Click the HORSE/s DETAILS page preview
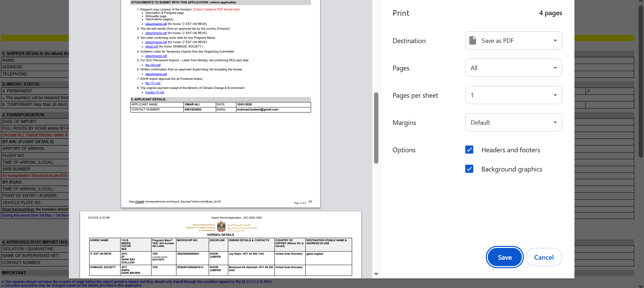 [x=221, y=245]
